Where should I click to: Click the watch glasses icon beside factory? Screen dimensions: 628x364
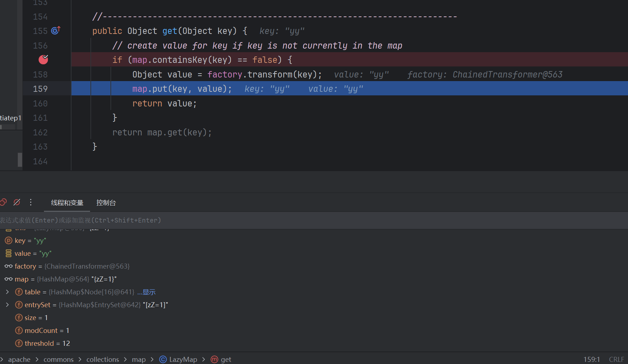tap(9, 266)
